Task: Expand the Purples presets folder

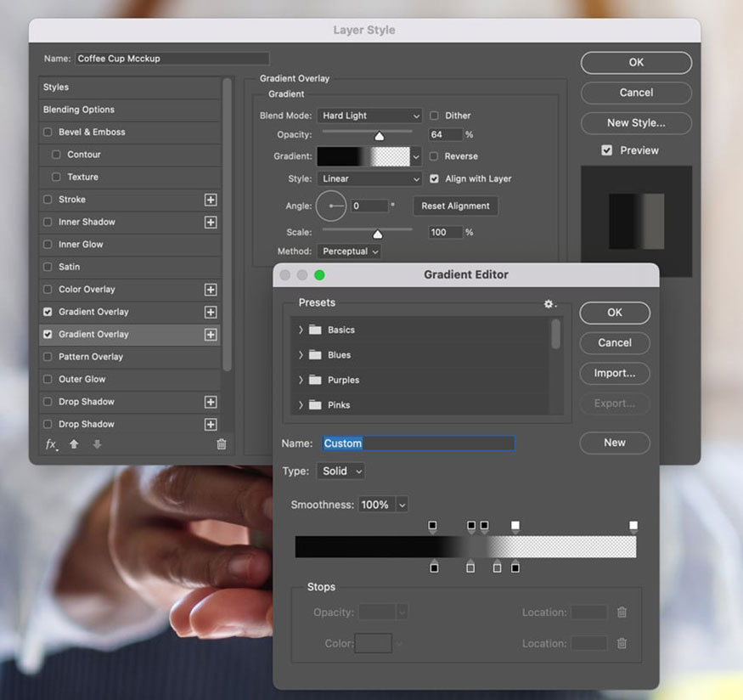Action: (301, 380)
